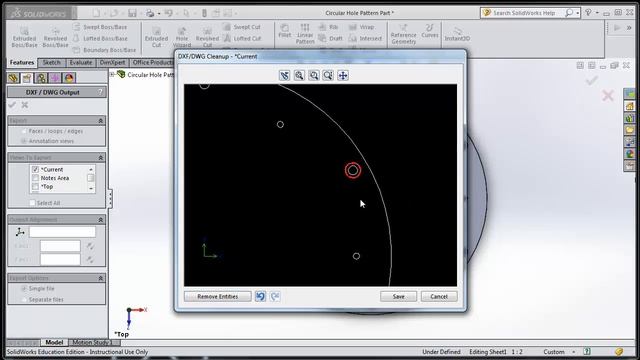Check the *Top view checkbox
This screenshot has width=640, height=360.
[x=36, y=187]
